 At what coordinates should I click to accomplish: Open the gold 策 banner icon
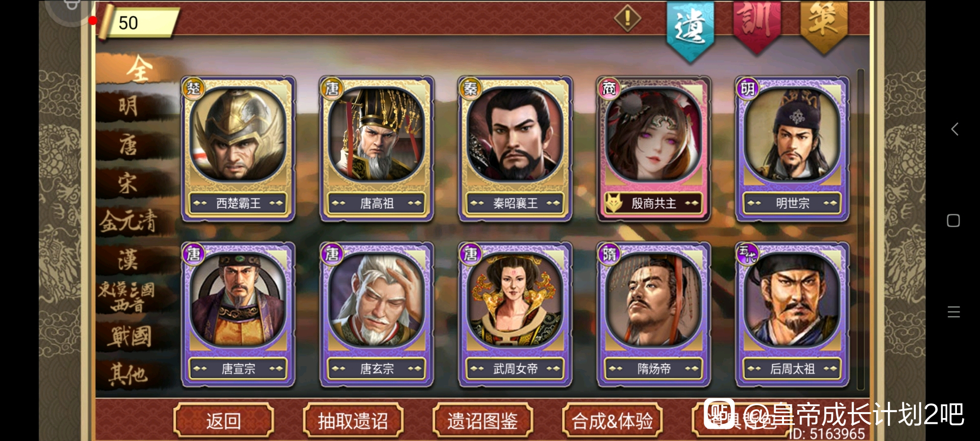click(824, 24)
